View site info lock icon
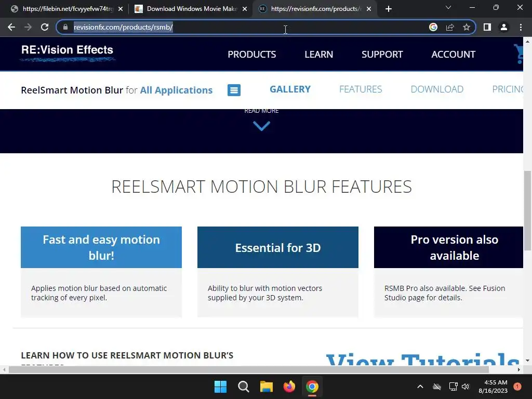This screenshot has height=399, width=532. [x=65, y=27]
